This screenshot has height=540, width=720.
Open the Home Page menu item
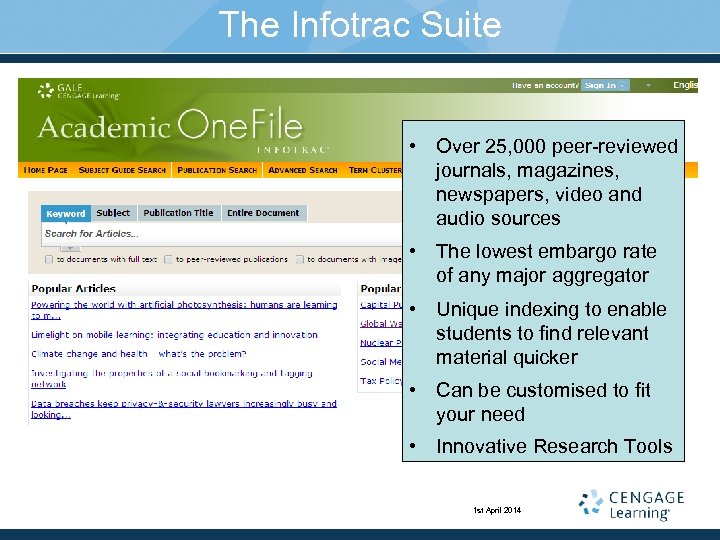tap(45, 170)
